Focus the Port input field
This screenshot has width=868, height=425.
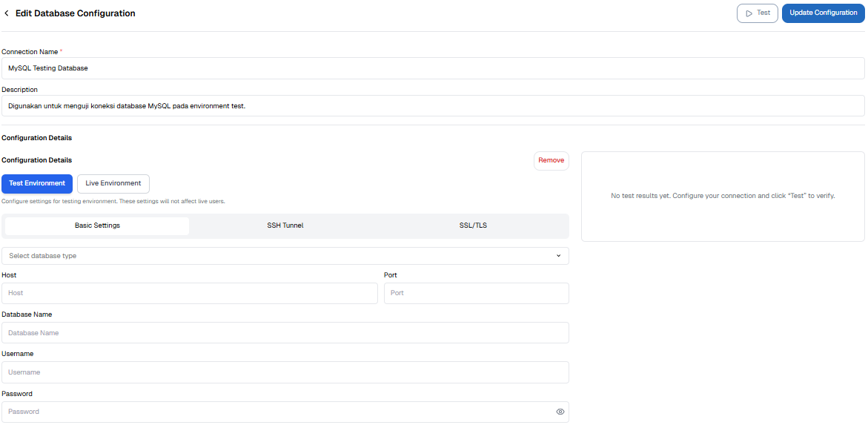click(x=477, y=293)
